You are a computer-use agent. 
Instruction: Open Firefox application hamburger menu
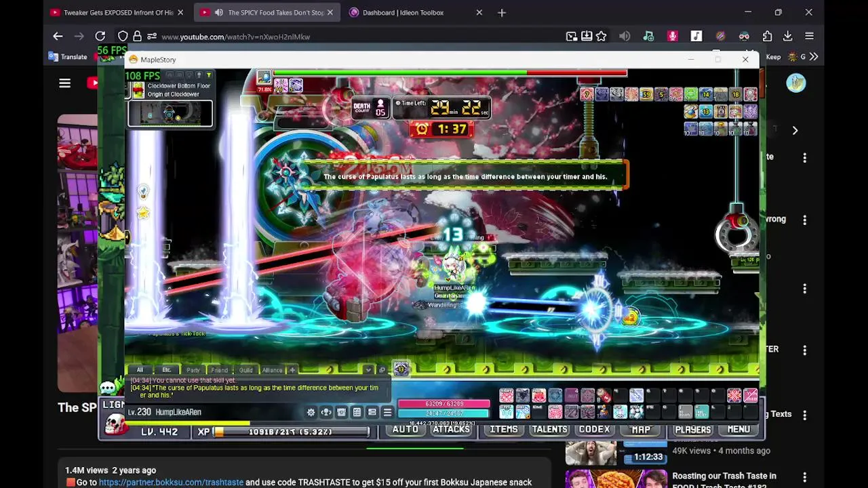[810, 37]
